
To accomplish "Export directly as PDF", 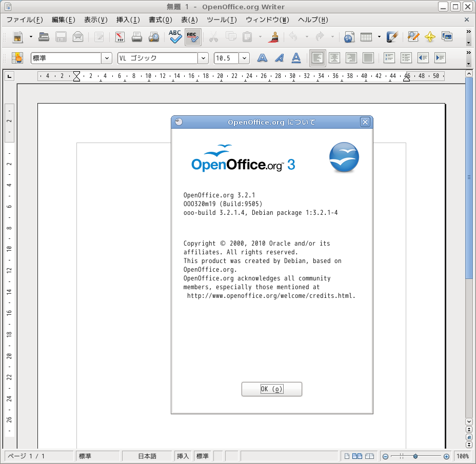I will (120, 37).
